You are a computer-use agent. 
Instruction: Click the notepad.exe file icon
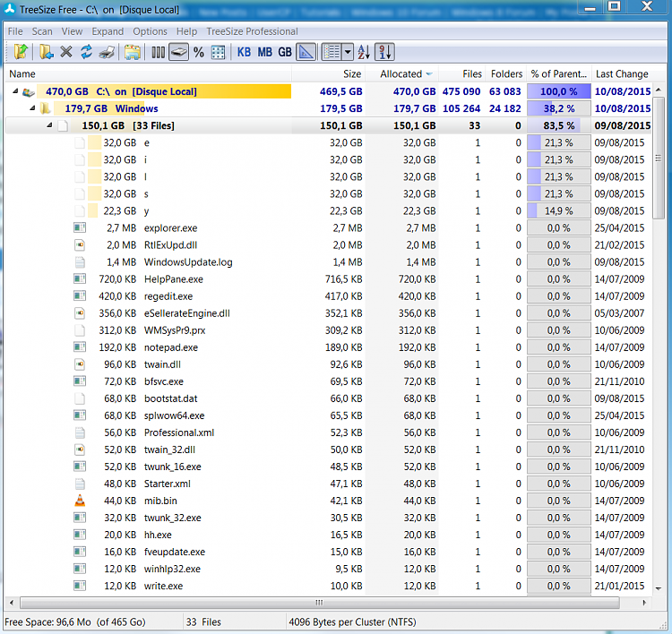coord(80,347)
